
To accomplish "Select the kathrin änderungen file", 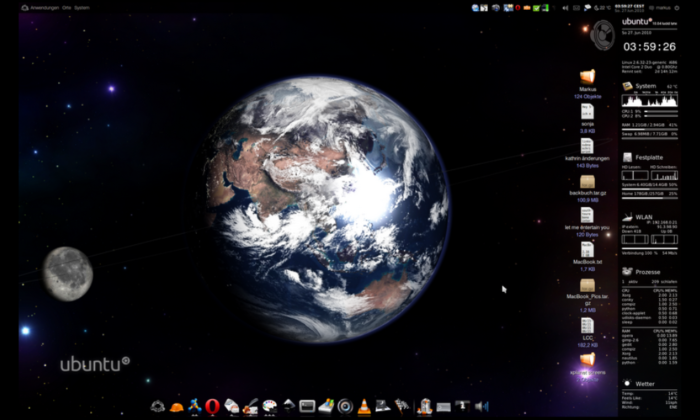I will point(587,146).
